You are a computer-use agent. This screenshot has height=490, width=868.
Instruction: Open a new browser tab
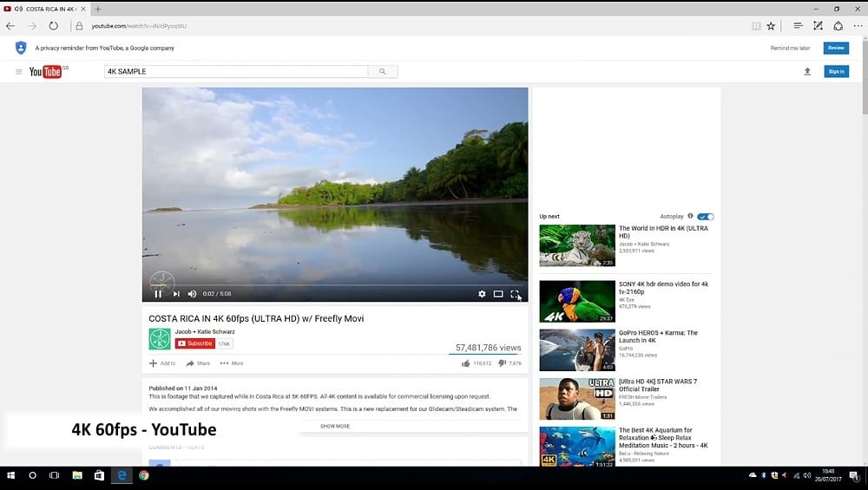[x=98, y=10]
